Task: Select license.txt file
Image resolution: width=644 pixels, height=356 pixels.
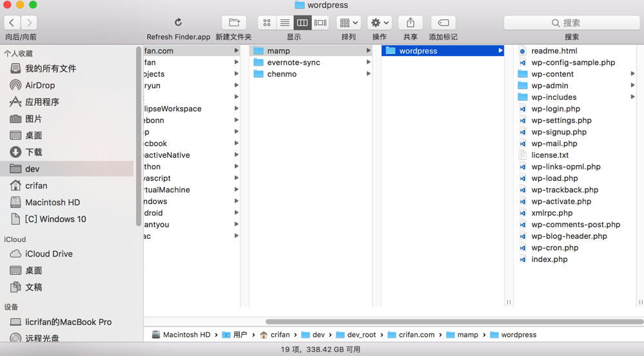Action: [x=549, y=155]
